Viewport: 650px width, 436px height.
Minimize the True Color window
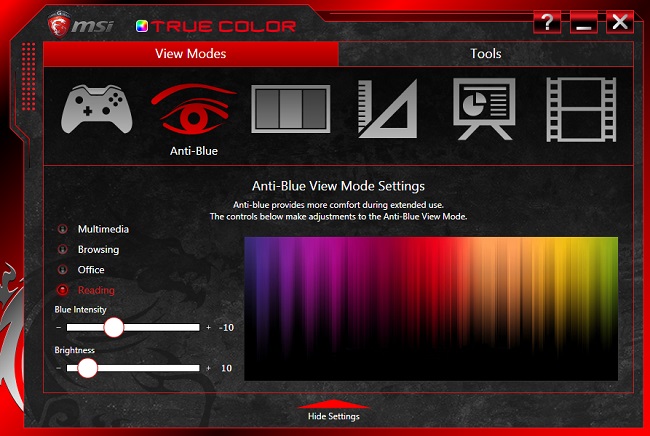584,22
